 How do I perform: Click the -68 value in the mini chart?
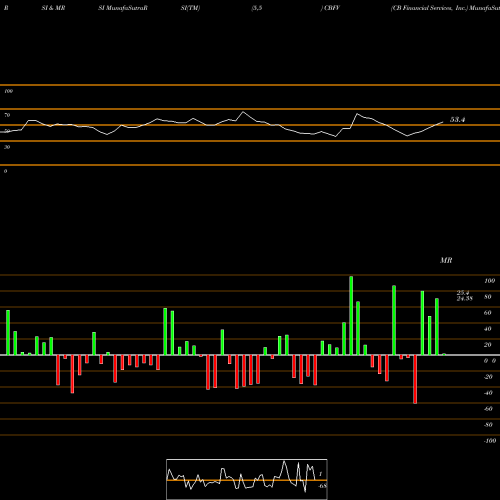[322, 486]
